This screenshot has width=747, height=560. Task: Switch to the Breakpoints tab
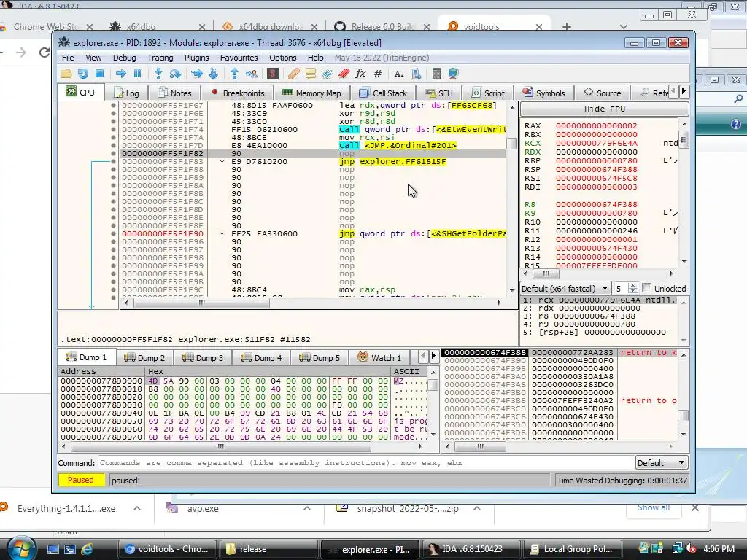pyautogui.click(x=238, y=93)
